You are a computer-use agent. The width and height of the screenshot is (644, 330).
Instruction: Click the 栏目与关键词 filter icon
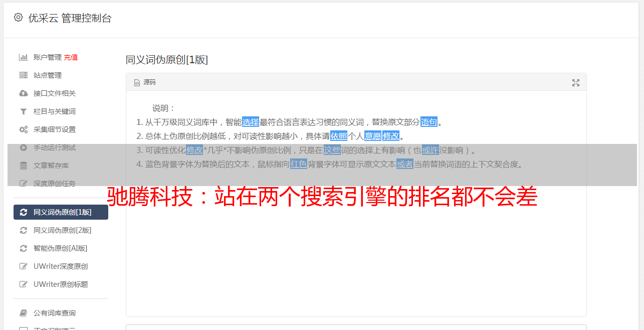click(23, 111)
